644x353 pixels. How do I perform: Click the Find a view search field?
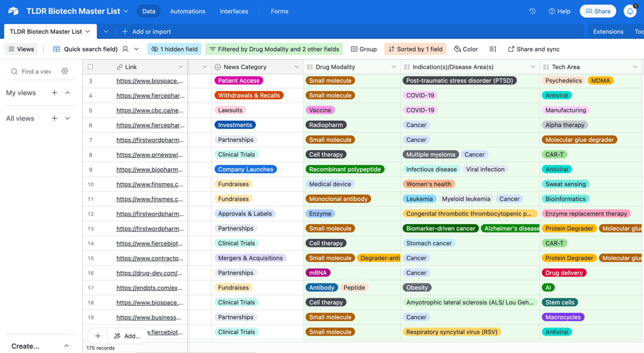pos(36,71)
